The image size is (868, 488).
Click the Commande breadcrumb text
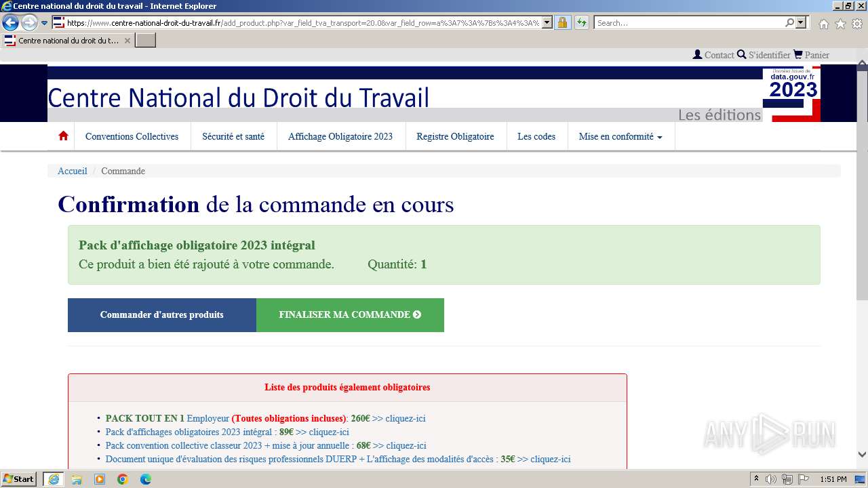123,171
